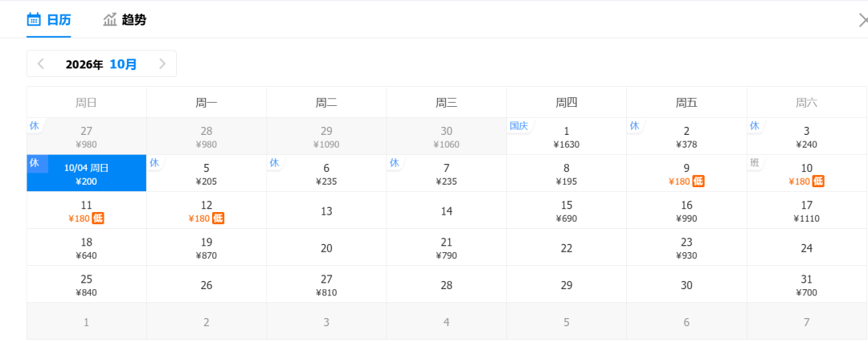
Task: Click the calendar icon beside 日历
Action: click(x=34, y=20)
